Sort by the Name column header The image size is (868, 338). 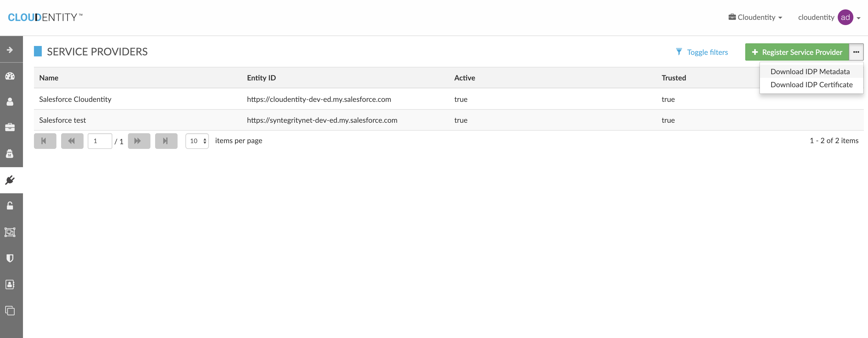[x=49, y=78]
